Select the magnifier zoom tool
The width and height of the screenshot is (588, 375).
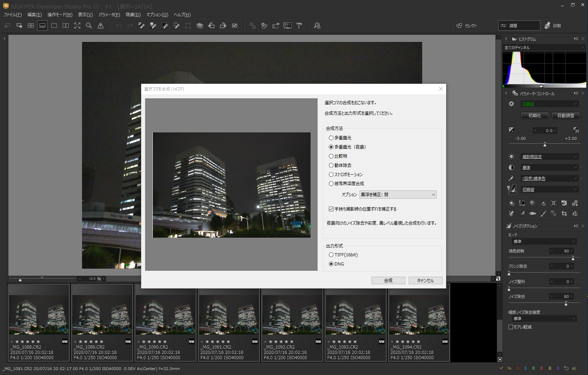click(89, 26)
